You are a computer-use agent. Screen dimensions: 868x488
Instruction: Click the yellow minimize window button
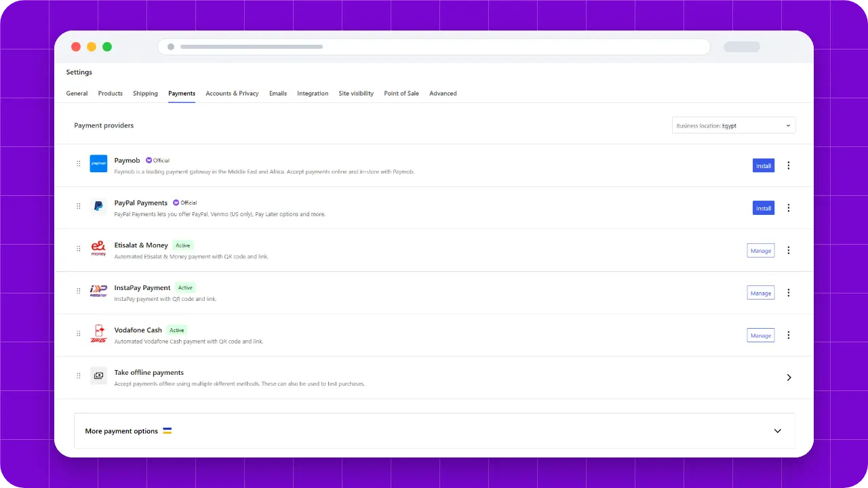point(92,47)
